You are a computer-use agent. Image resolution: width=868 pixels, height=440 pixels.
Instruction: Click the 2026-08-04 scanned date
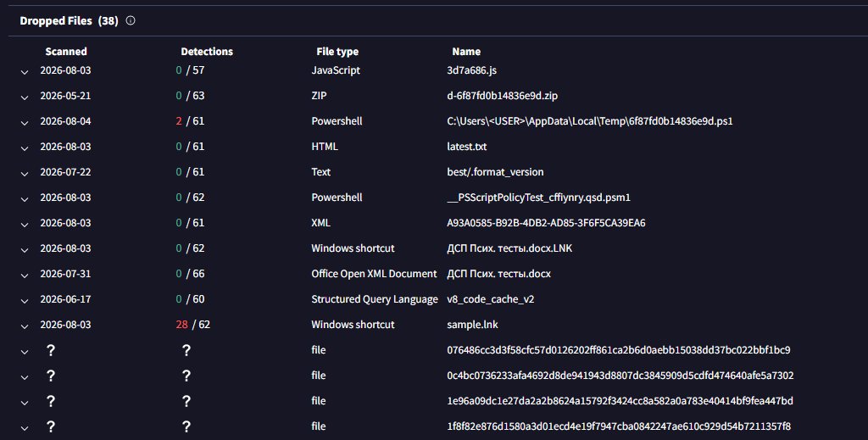coord(65,121)
